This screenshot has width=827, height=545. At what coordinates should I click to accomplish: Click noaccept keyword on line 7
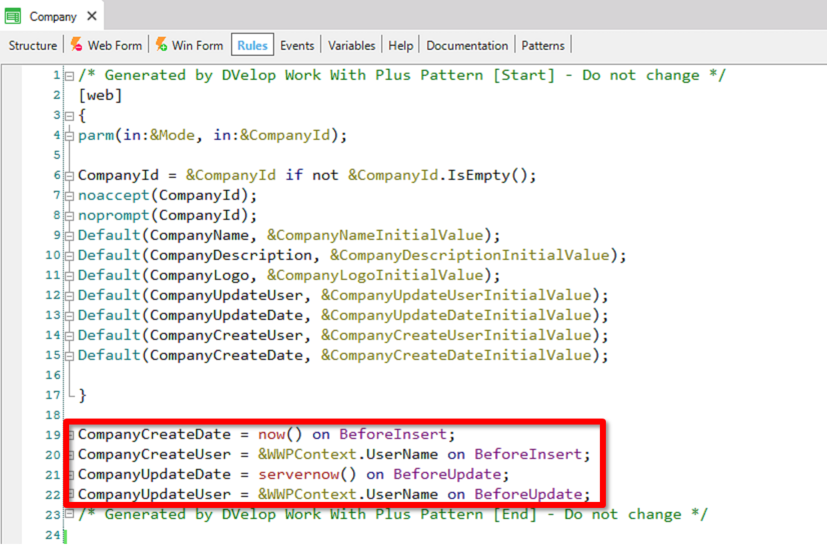114,195
